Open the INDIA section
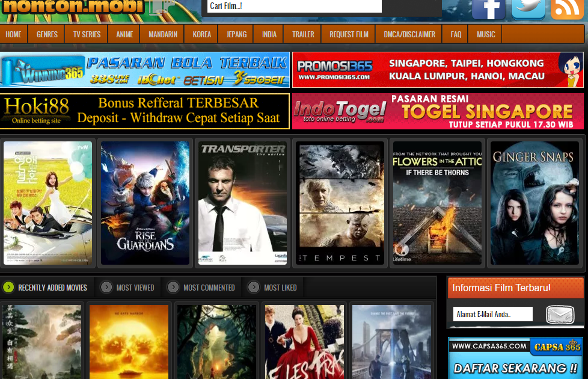588x379 pixels. click(269, 34)
